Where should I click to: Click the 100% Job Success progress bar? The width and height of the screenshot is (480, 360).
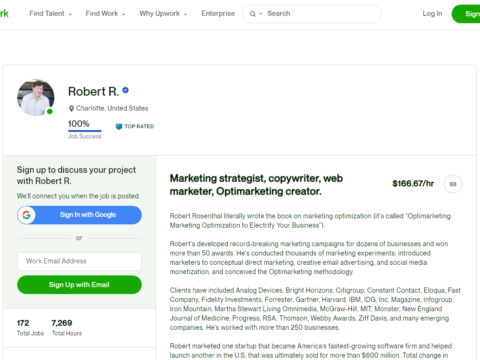pos(85,131)
